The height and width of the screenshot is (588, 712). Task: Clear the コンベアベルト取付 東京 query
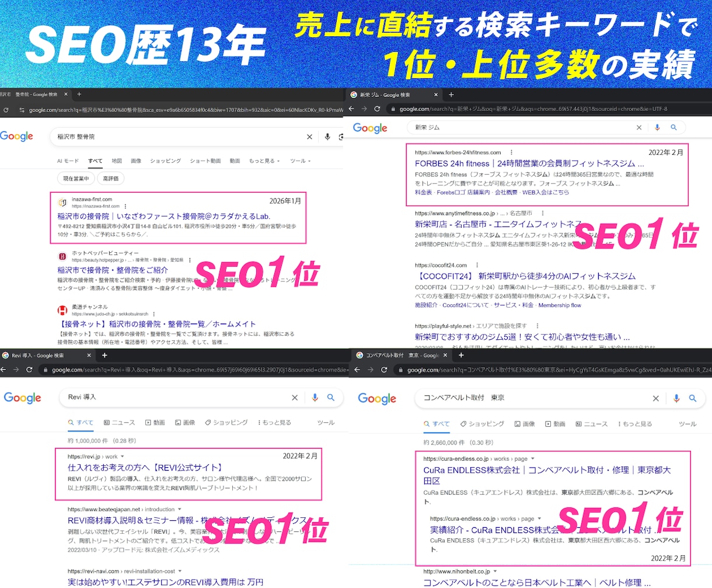[x=656, y=399]
